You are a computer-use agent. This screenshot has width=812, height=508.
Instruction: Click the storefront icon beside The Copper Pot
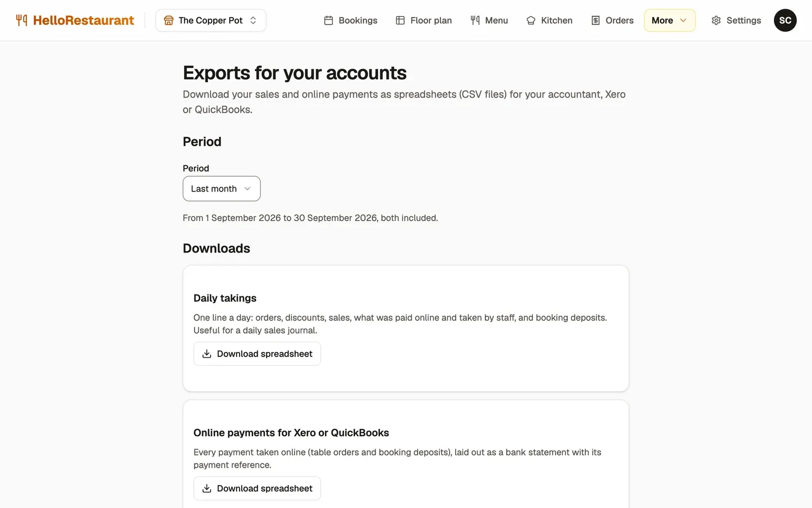click(x=168, y=20)
